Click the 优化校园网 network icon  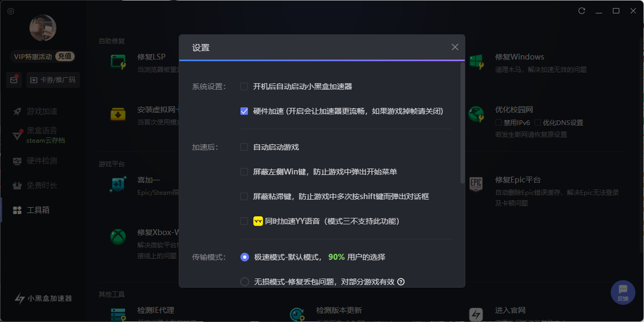(477, 115)
